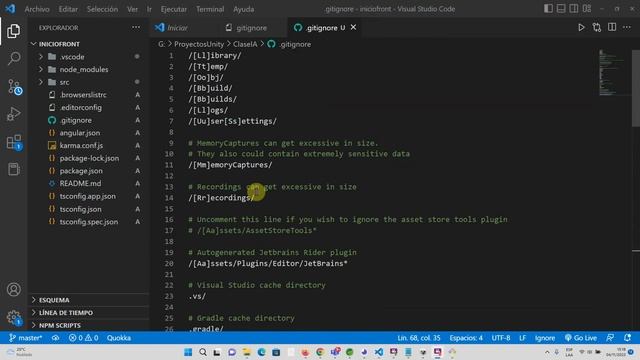
Task: Open the Selección menu
Action: pyautogui.click(x=102, y=9)
